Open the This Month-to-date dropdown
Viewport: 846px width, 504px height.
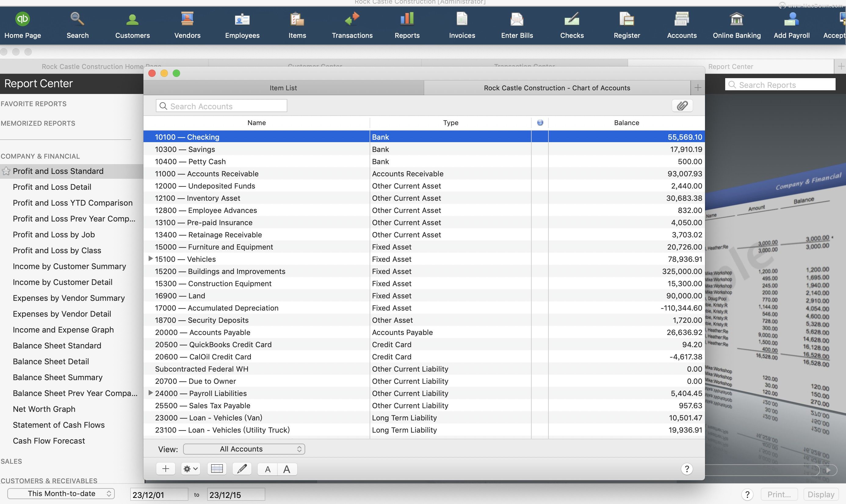pos(61,493)
